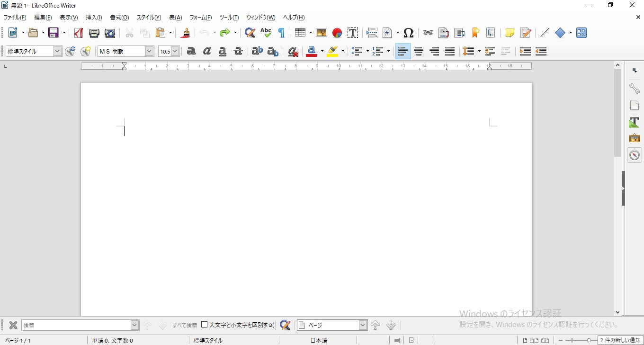Paste clipboard contents

161,33
